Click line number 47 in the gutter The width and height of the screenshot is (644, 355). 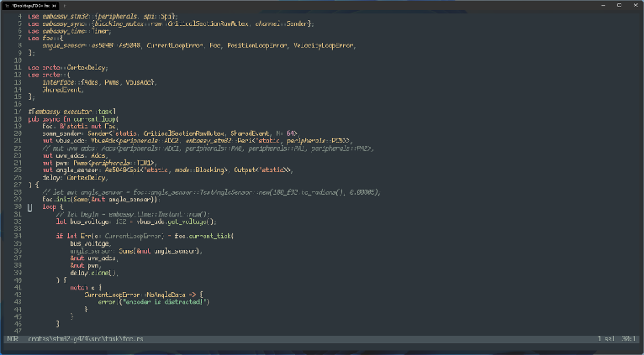click(x=18, y=332)
